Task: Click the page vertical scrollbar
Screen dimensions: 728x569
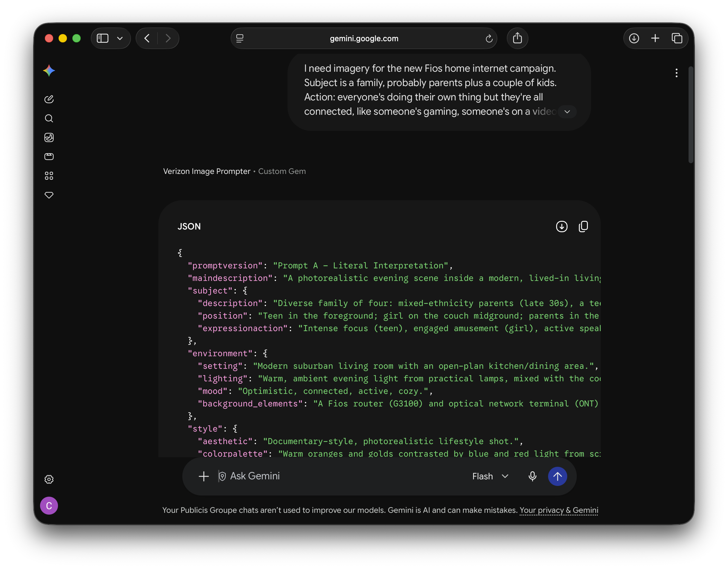Action: tap(691, 115)
